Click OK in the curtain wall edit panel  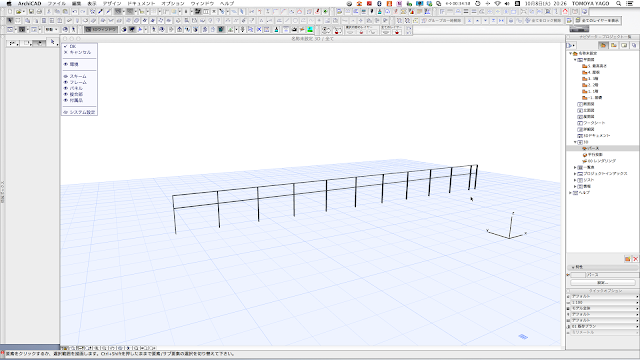pyautogui.click(x=73, y=47)
